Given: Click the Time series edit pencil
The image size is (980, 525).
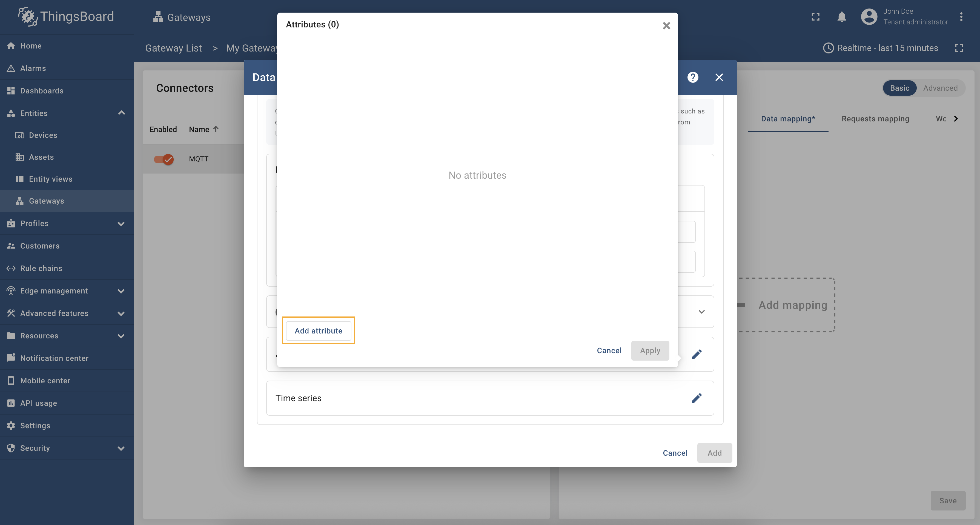Looking at the screenshot, I should click(696, 398).
